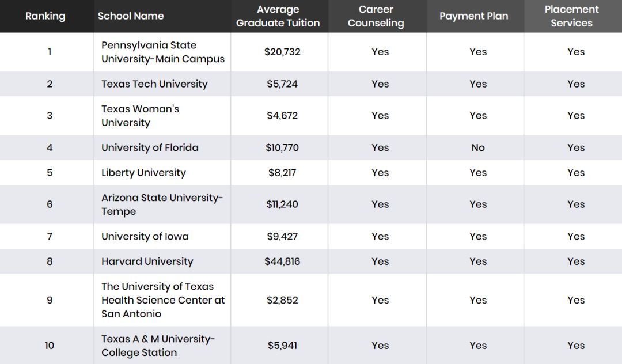The height and width of the screenshot is (364, 622).
Task: Open Pennsylvania State University-Main Campus entry
Action: click(x=163, y=52)
